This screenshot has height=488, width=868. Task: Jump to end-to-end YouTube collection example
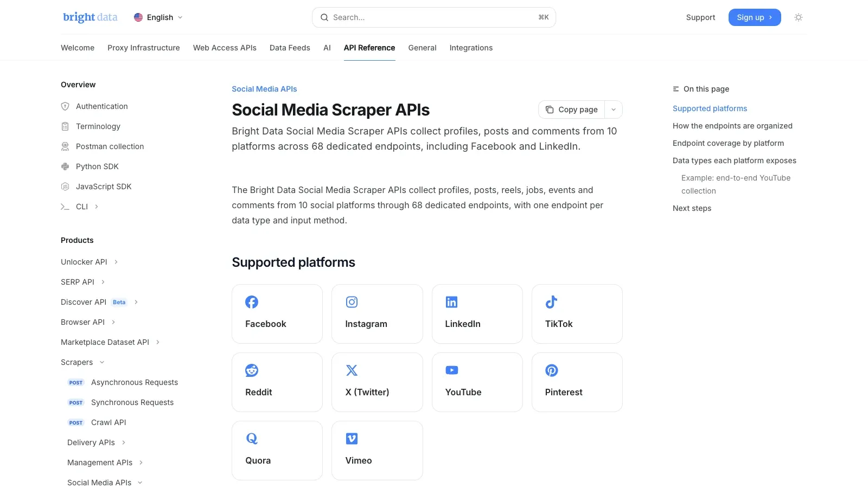736,184
